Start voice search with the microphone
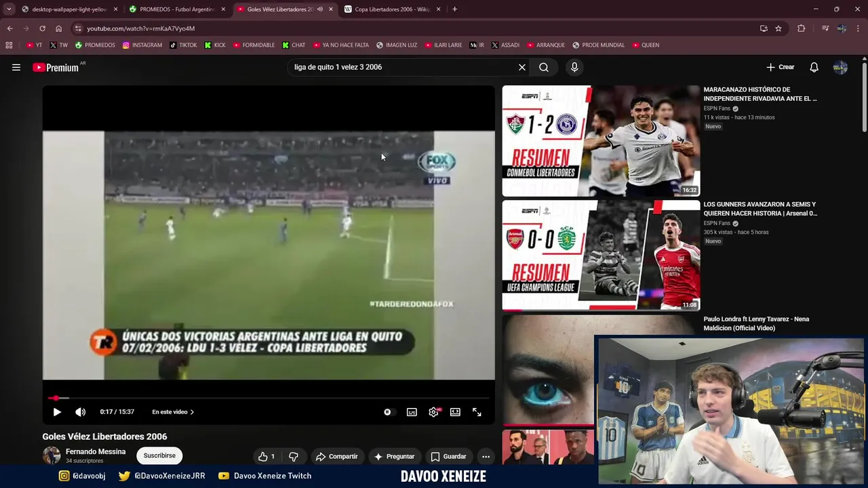This screenshot has height=488, width=868. [574, 67]
